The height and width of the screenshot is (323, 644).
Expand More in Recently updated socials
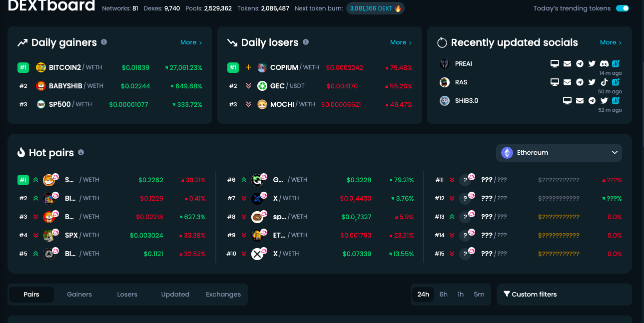(x=611, y=42)
